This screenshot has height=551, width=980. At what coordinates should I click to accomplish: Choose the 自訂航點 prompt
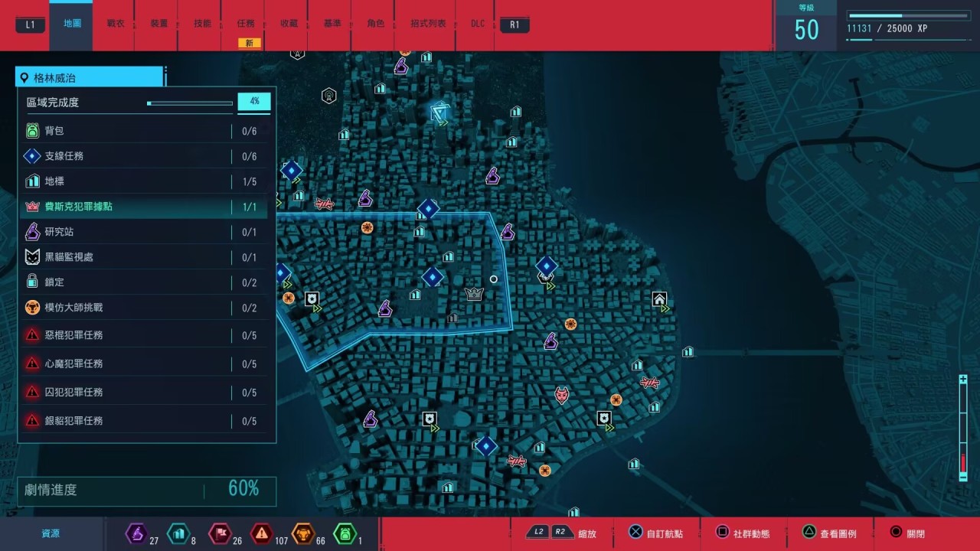click(656, 533)
